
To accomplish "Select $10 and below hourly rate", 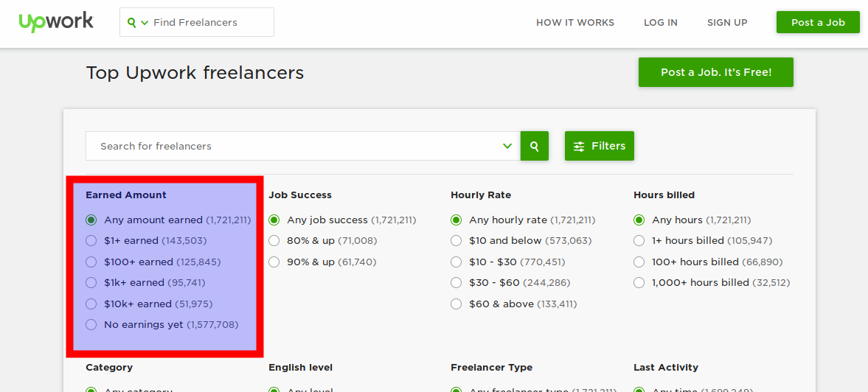I will tap(456, 240).
